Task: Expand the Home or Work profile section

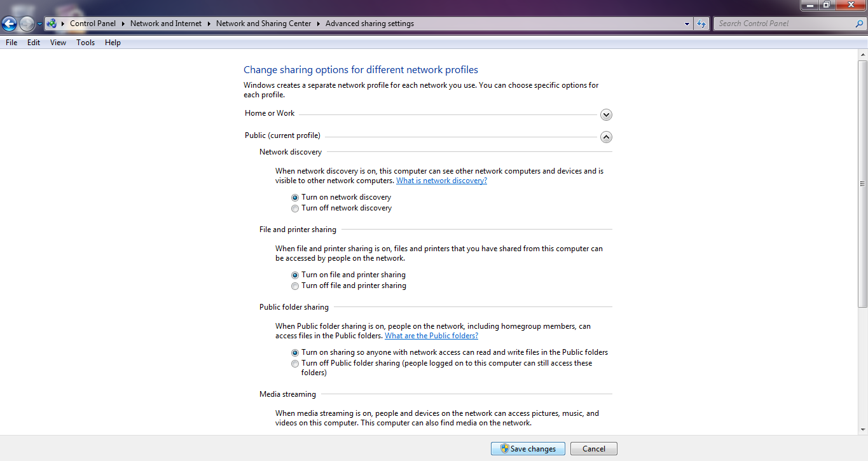Action: (605, 114)
